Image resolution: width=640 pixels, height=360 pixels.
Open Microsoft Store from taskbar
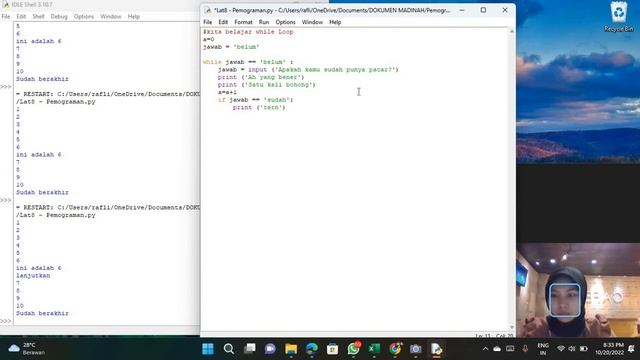pos(333,349)
